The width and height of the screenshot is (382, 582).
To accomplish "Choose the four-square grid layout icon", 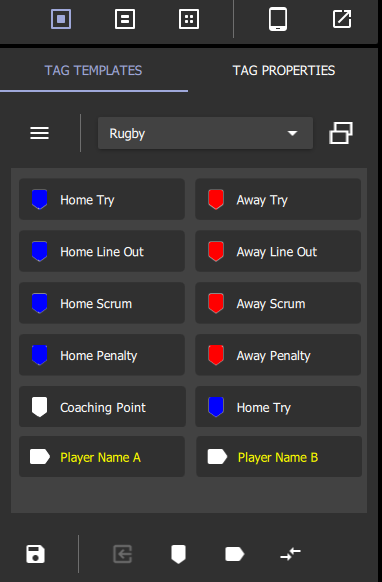I will tap(189, 19).
